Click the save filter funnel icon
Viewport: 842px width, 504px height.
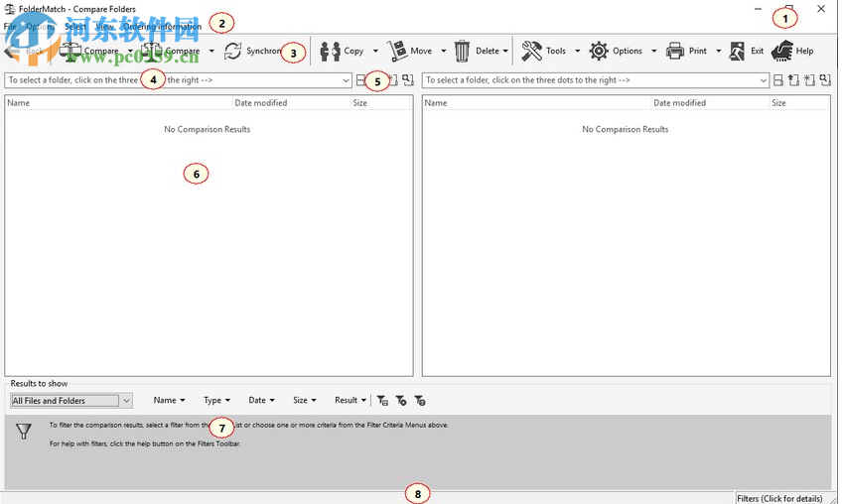pyautogui.click(x=382, y=401)
